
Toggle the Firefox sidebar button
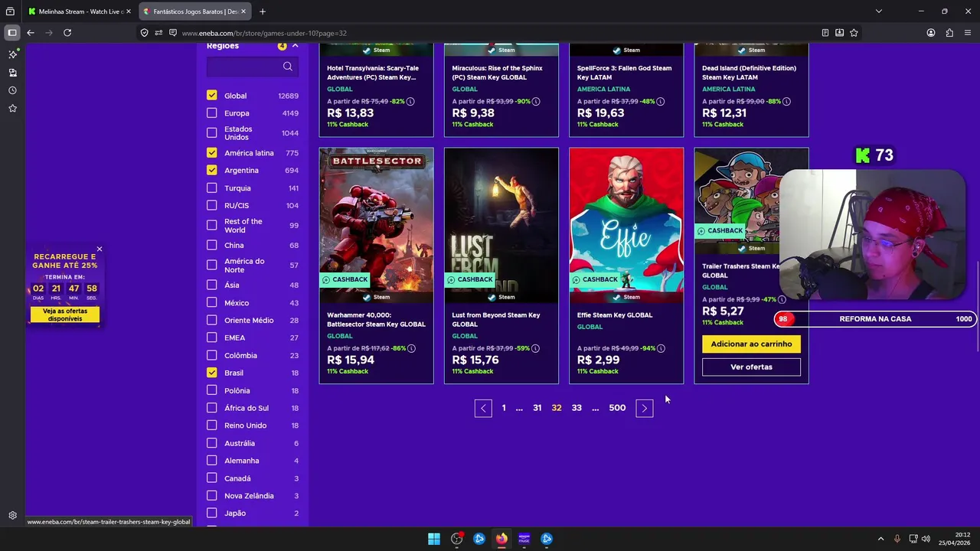pyautogui.click(x=12, y=33)
